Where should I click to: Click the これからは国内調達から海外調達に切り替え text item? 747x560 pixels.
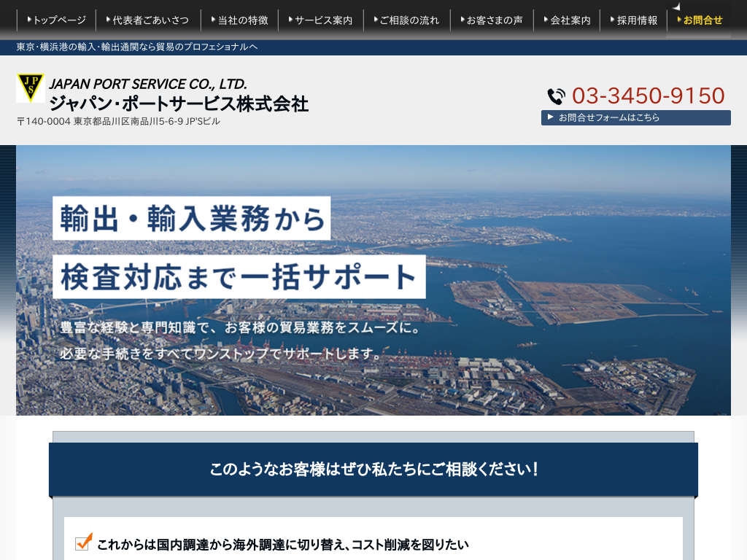(282, 545)
